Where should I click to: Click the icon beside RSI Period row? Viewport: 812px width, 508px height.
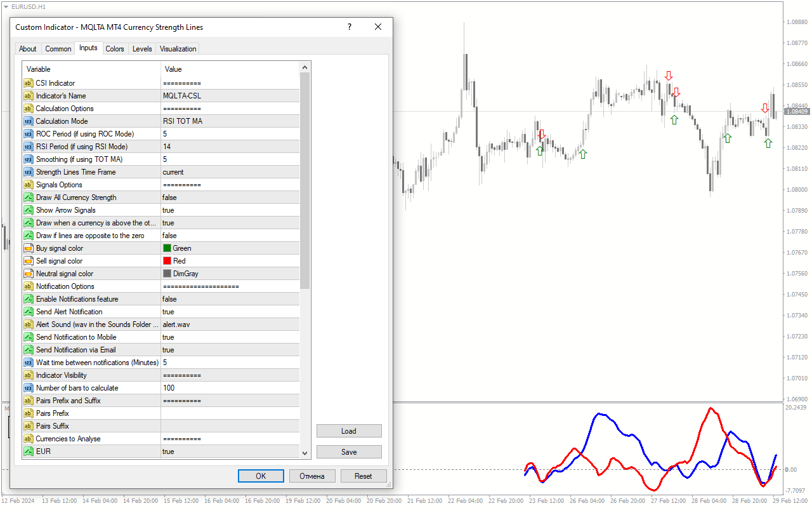28,147
